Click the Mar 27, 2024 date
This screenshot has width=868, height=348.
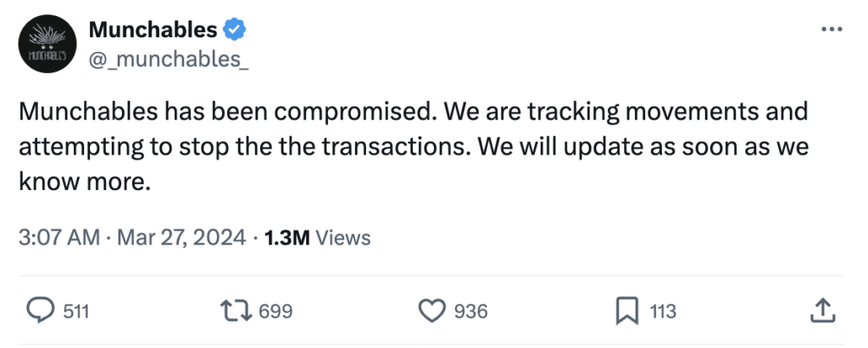click(180, 238)
